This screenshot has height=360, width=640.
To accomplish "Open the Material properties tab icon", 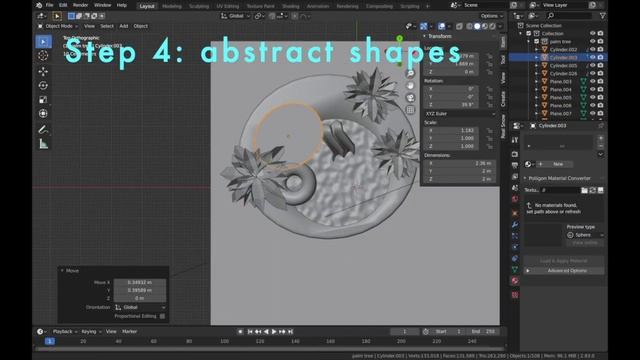I will point(515,281).
